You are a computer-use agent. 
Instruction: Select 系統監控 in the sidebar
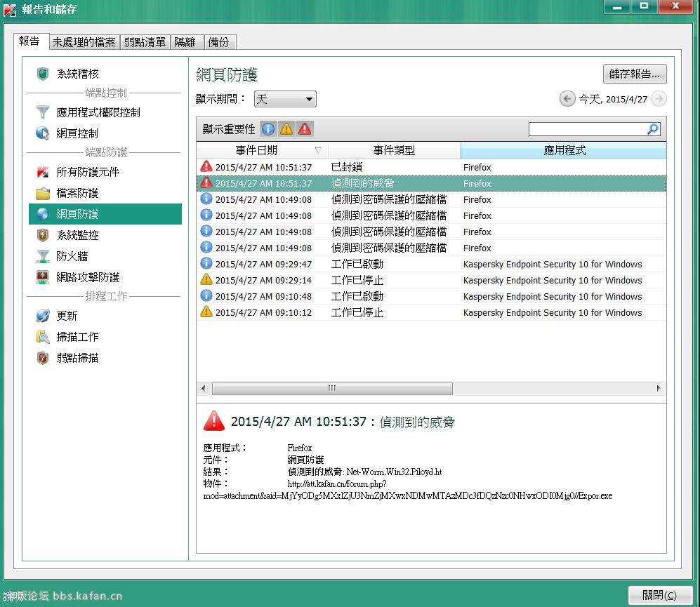78,235
